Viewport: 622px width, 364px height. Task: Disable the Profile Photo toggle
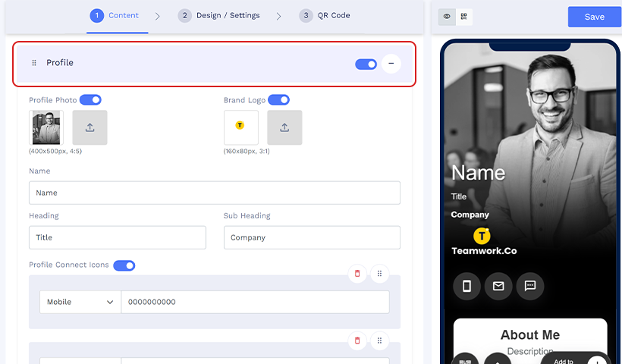coord(90,100)
